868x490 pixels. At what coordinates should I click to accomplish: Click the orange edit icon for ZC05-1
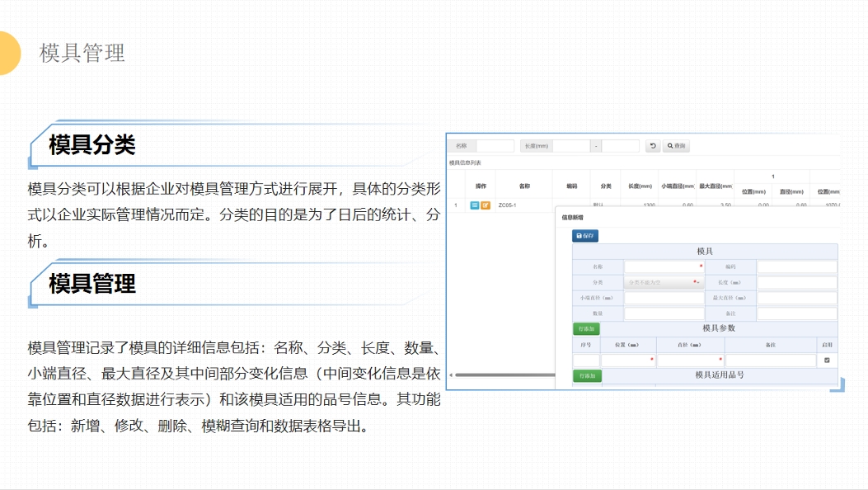[486, 204]
